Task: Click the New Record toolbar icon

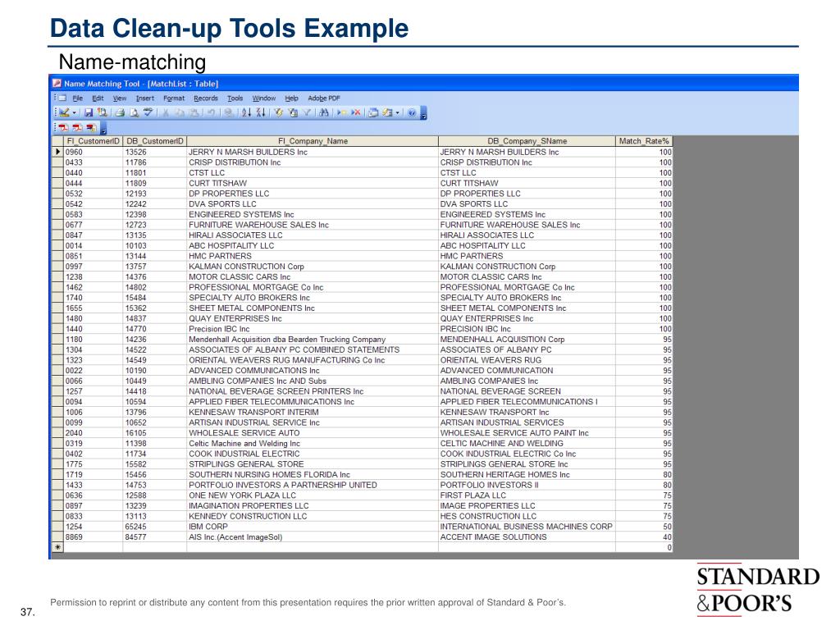Action: click(341, 112)
